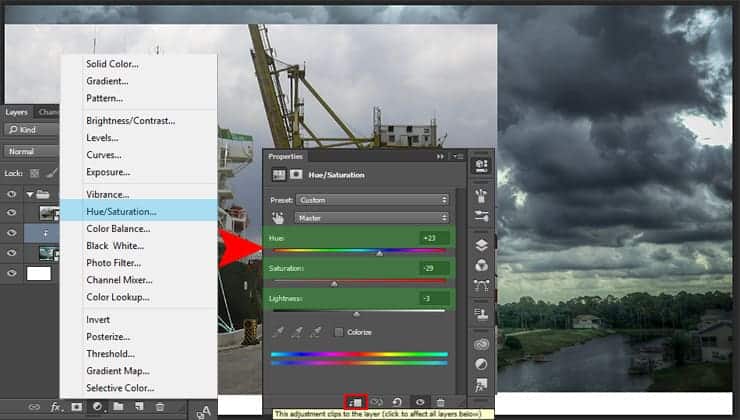The width and height of the screenshot is (740, 420).
Task: Select Curves... in the adjustment menu
Action: coord(103,155)
